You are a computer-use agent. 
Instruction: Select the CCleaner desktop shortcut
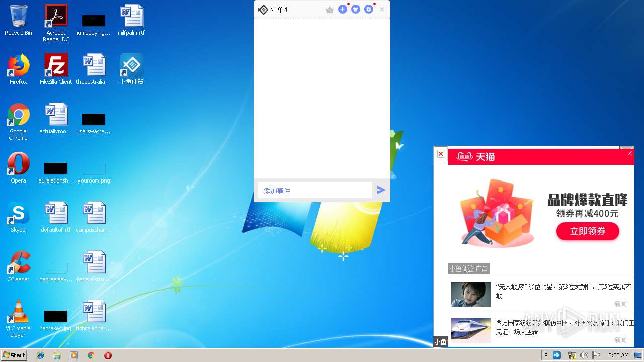[x=18, y=266]
